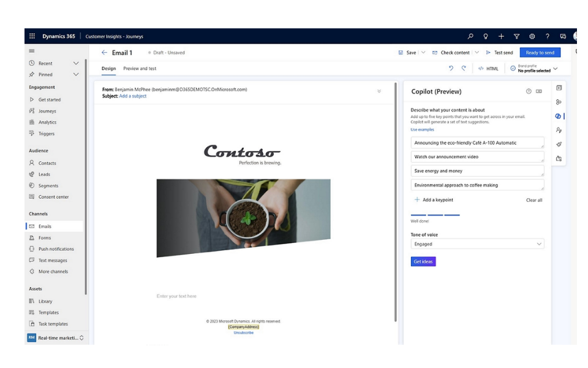Switch the Real-time marketing area selector
This screenshot has width=588, height=368.
click(55, 338)
